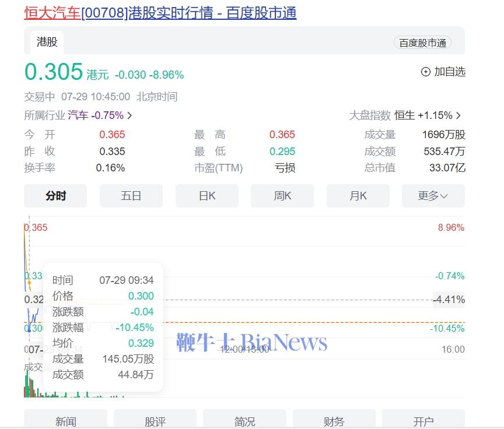Image resolution: width=504 pixels, height=429 pixels.
Task: Switch chart to 周K view
Action: pos(282,195)
